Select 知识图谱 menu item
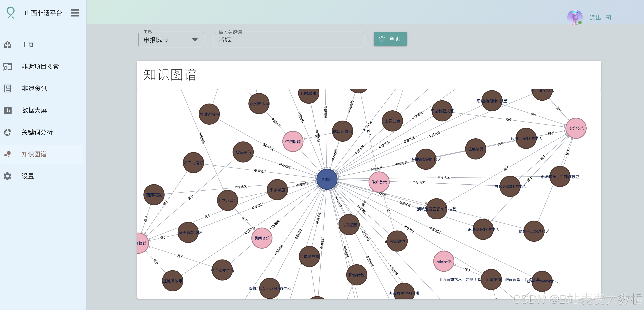This screenshot has width=644, height=310. coord(42,154)
